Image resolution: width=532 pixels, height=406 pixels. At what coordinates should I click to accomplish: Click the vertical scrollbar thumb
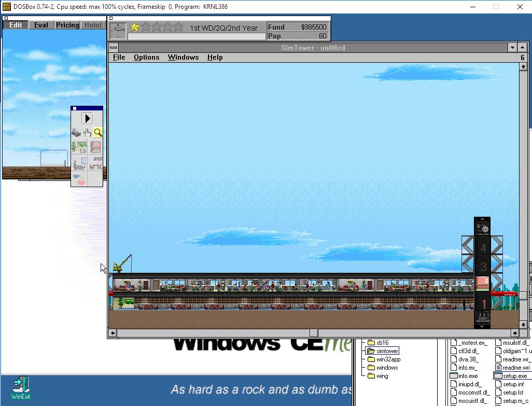[x=523, y=296]
